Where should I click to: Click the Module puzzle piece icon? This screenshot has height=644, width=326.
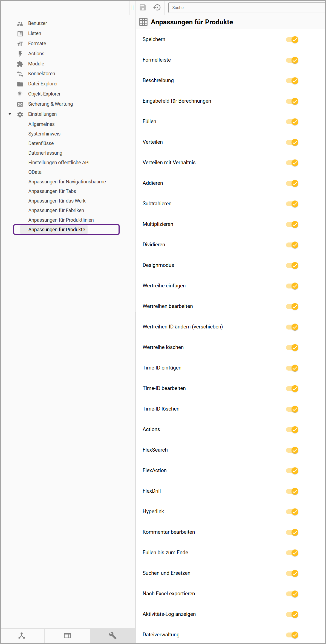click(x=20, y=64)
